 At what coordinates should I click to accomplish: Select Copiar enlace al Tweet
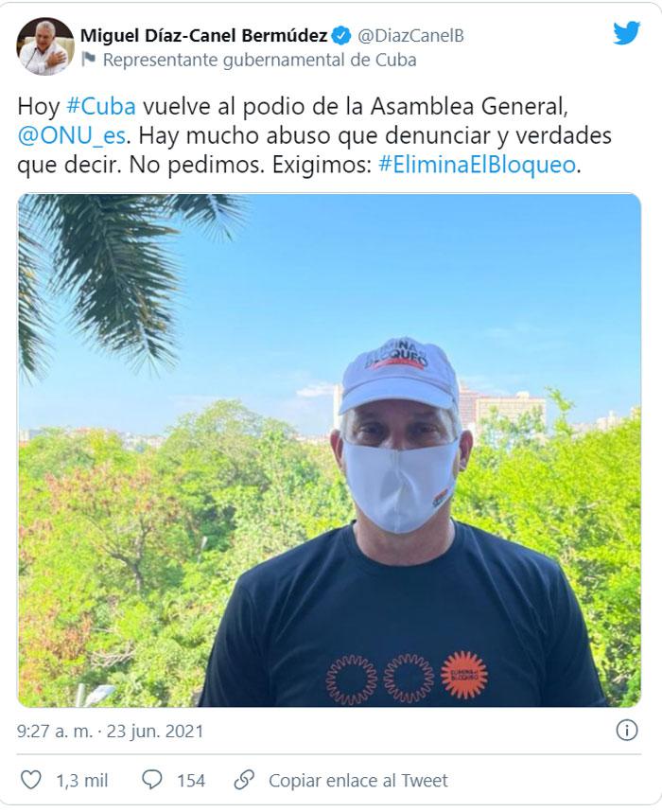pyautogui.click(x=358, y=781)
